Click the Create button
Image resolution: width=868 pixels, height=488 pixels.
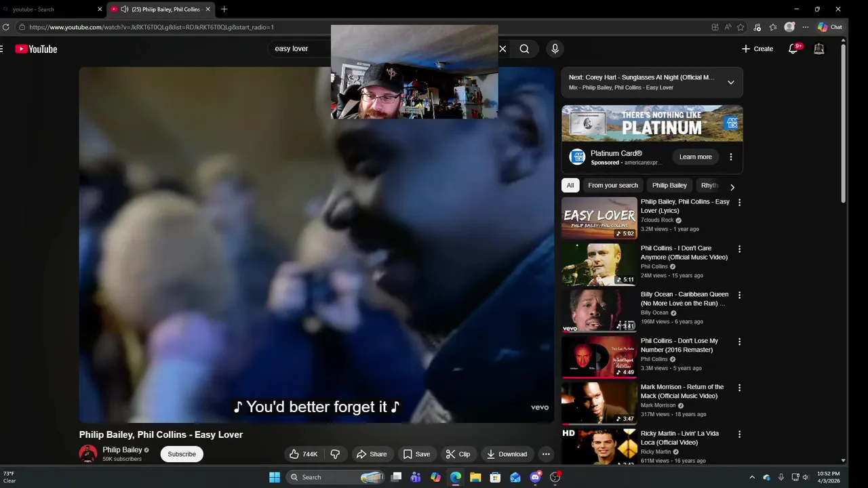pyautogui.click(x=757, y=49)
